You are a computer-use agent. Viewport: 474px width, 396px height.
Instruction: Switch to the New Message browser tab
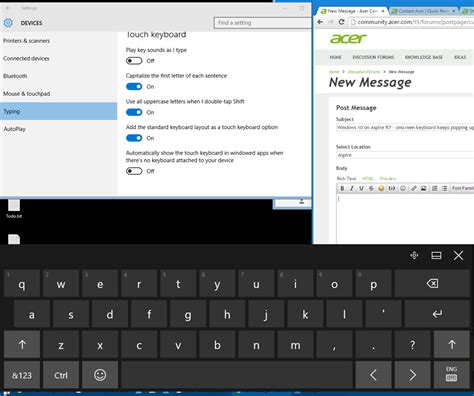351,11
